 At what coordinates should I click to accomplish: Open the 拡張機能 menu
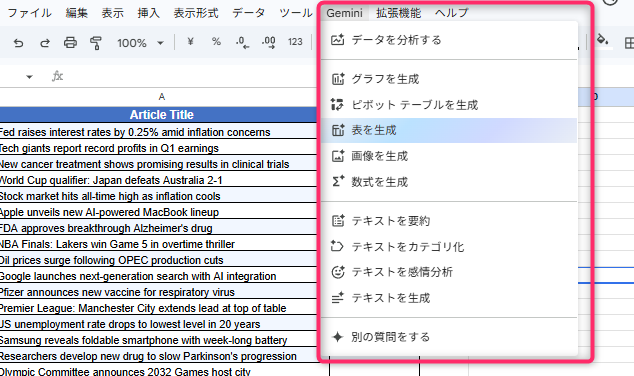coord(399,13)
